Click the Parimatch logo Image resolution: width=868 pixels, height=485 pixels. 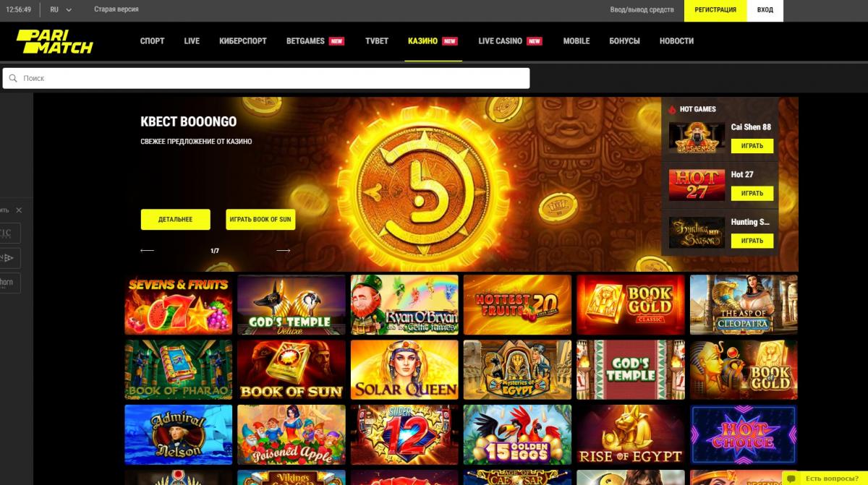(x=55, y=41)
